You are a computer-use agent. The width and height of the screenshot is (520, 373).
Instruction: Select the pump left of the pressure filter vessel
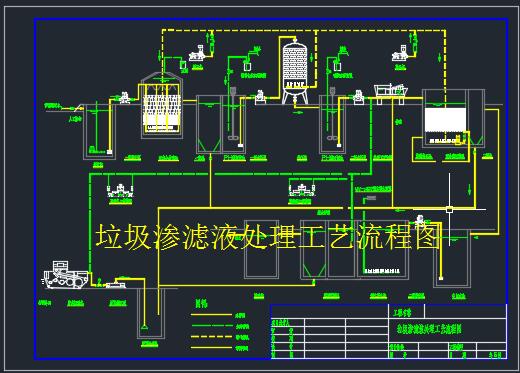pos(260,97)
